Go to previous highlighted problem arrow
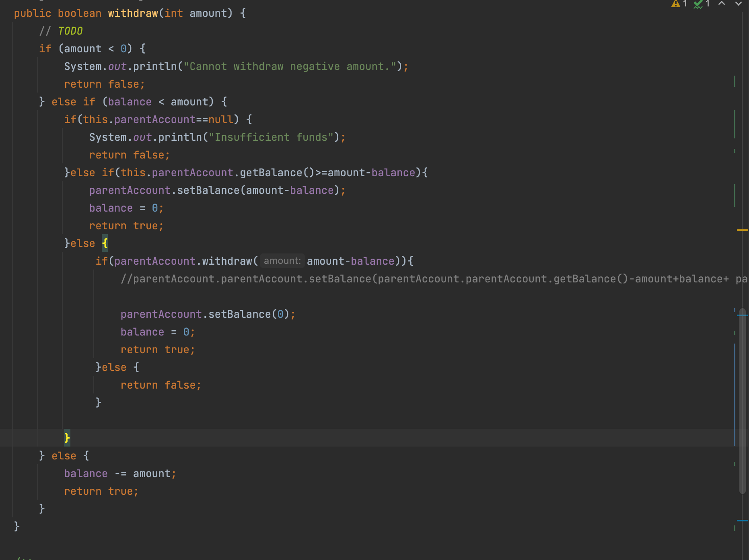Image resolution: width=749 pixels, height=560 pixels. coord(722,4)
